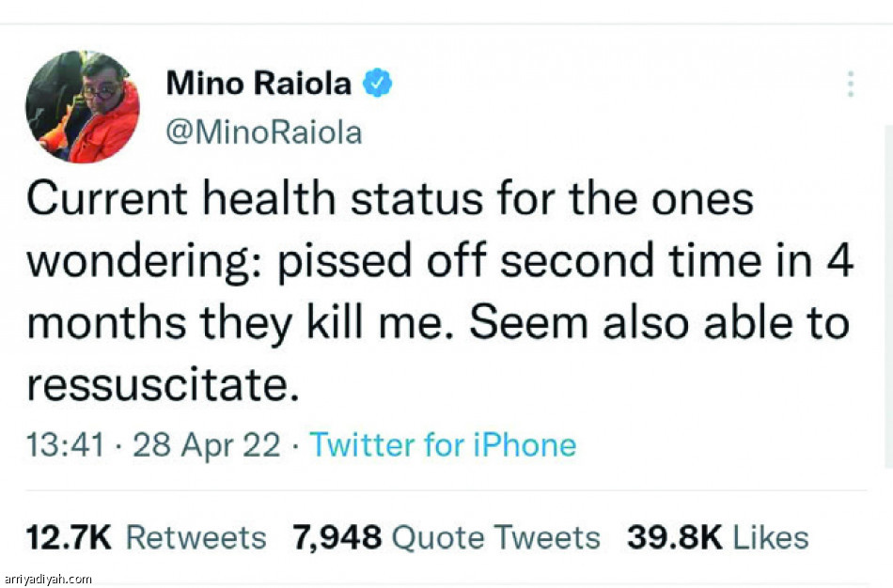Click the arriyadiyah.com watermark
The image size is (893, 588).
(48, 579)
